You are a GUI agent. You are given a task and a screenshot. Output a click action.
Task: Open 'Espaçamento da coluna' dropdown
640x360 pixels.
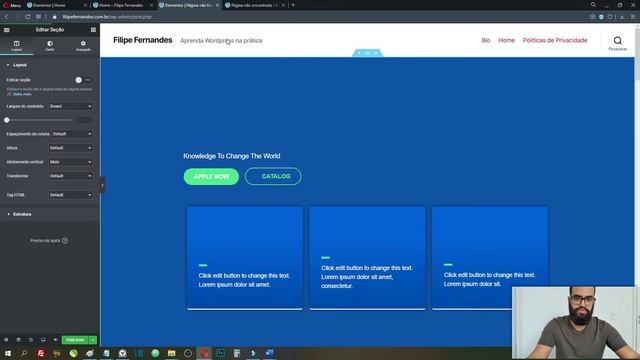tap(72, 134)
